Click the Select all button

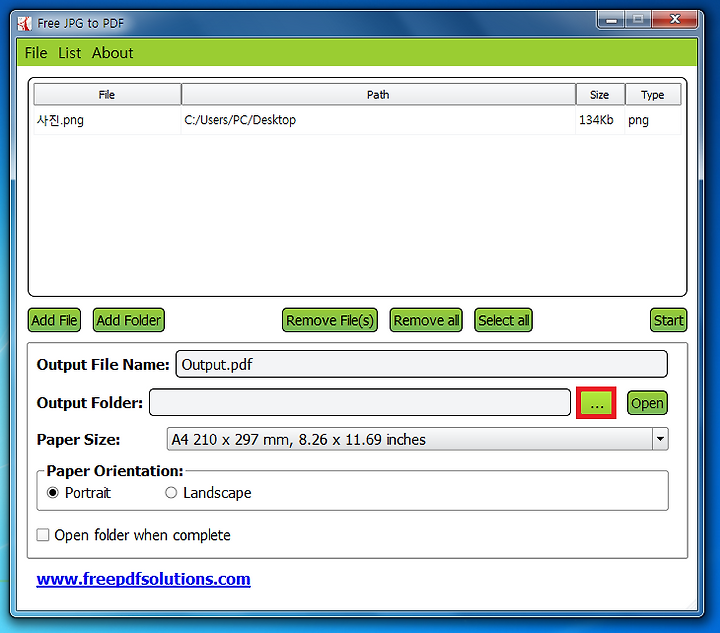[503, 320]
